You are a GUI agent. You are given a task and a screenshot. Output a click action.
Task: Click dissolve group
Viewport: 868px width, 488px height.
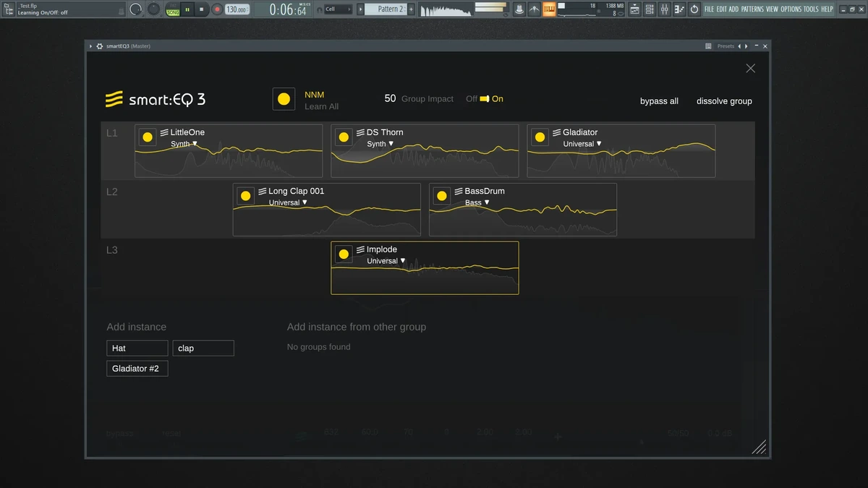pos(724,101)
